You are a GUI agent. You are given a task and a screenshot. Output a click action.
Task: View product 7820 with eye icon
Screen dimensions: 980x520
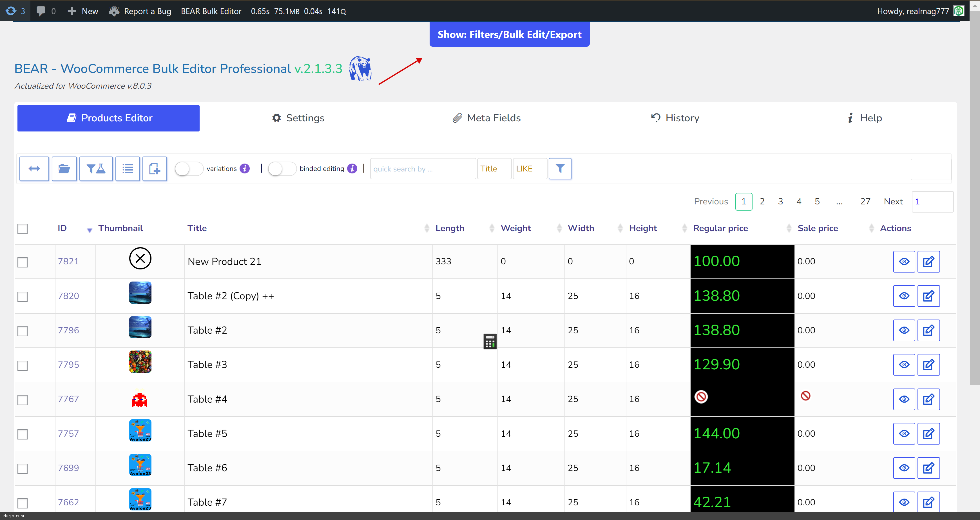pos(904,296)
